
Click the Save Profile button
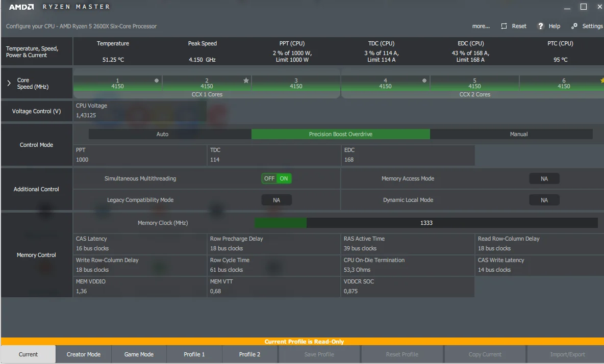pos(319,354)
